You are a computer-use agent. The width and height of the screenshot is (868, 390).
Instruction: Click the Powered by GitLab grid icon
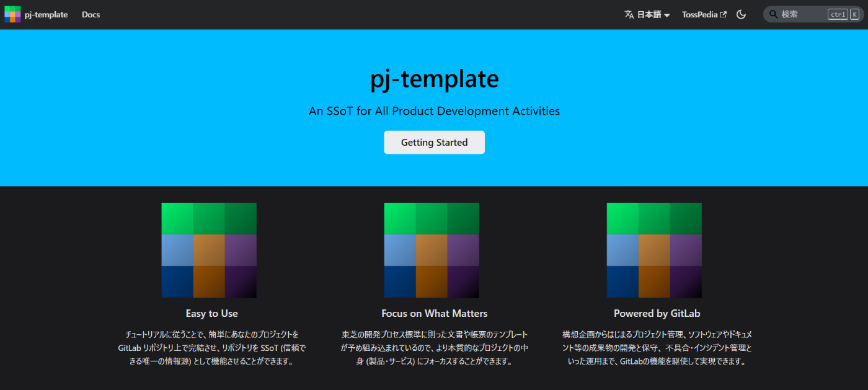click(655, 250)
